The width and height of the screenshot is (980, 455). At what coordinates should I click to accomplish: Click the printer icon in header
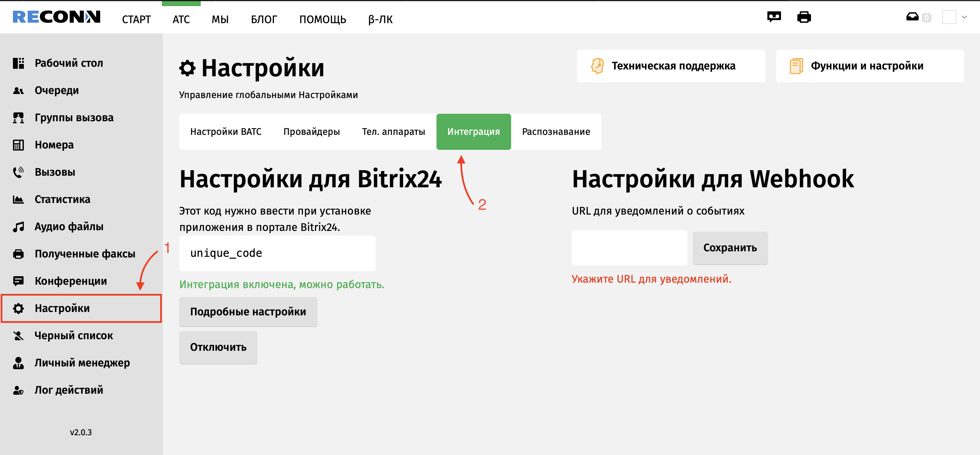[x=804, y=17]
